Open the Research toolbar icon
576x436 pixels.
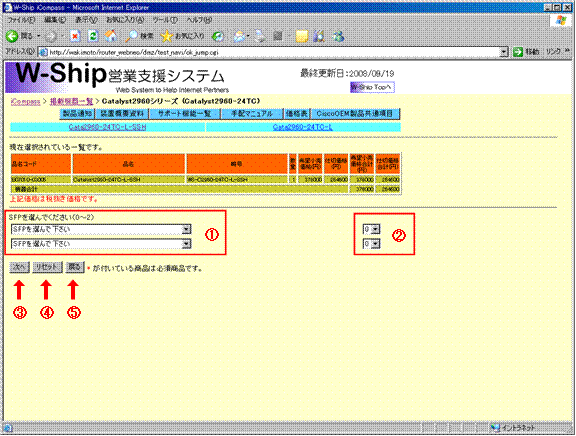[x=319, y=36]
